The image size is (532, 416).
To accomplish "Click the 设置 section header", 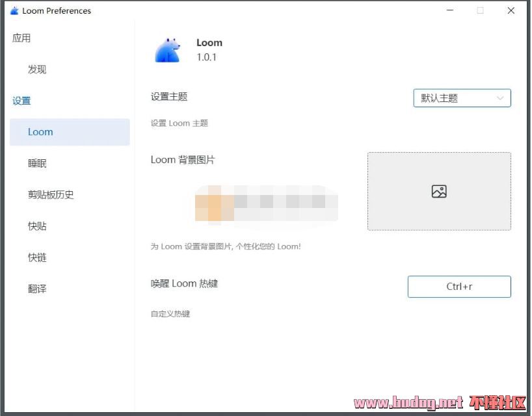I will click(x=21, y=101).
